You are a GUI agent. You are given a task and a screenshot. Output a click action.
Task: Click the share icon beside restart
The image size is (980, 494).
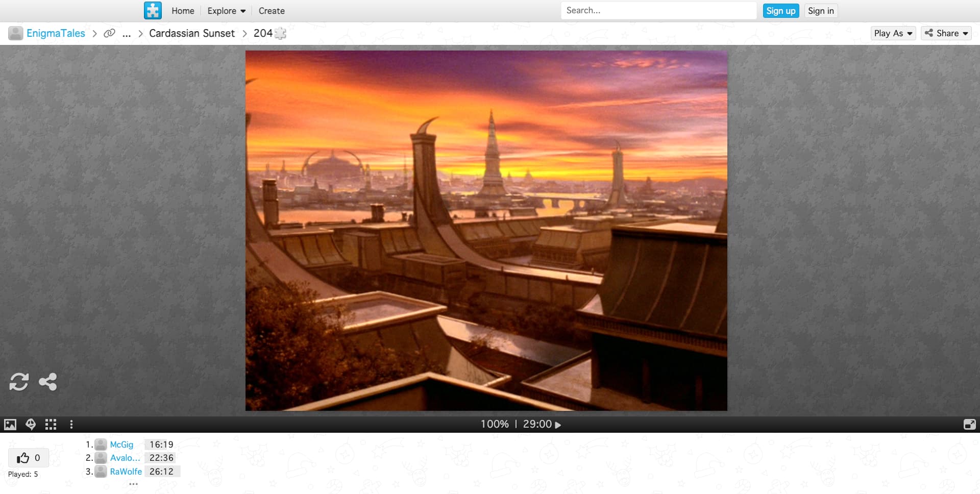(x=48, y=382)
